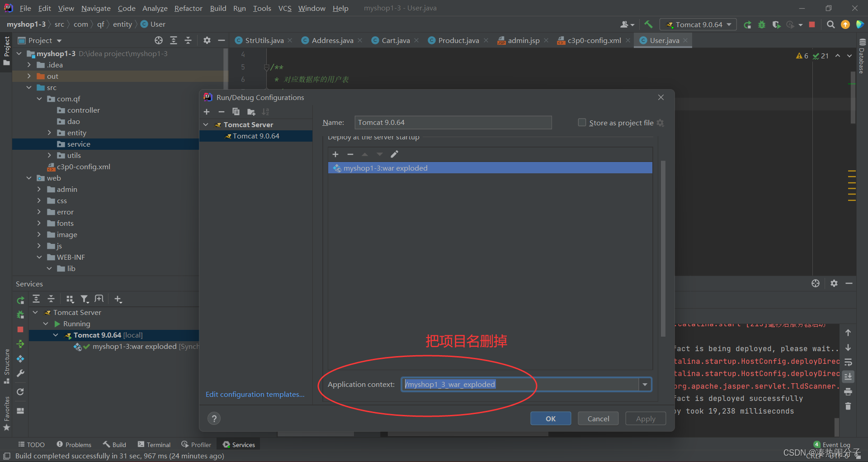Open Database side panel tab

(862, 57)
